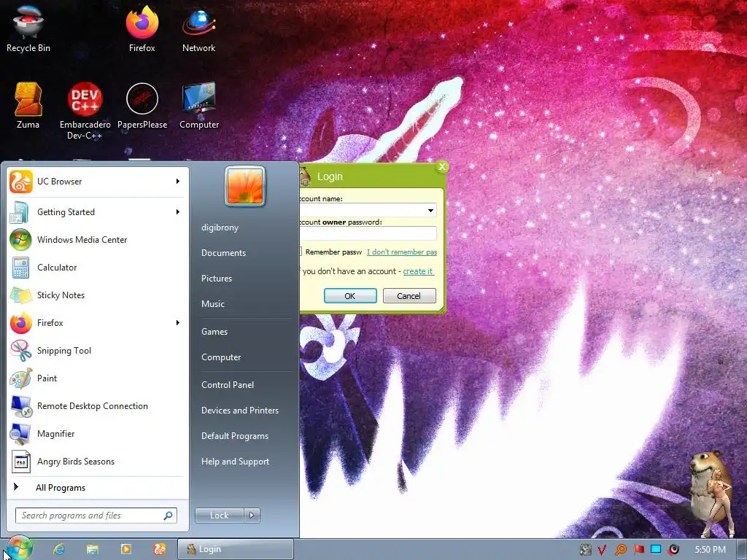
Task: Click Sticky Notes icon in Start menu
Action: [21, 295]
